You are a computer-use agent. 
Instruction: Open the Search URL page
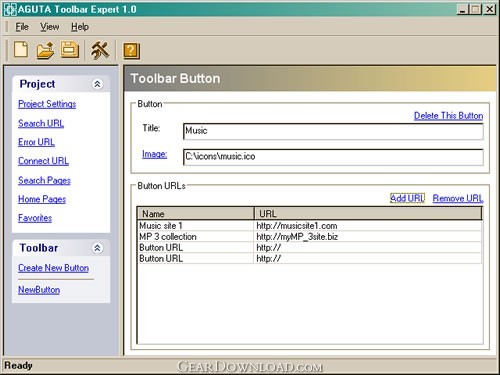click(x=41, y=123)
